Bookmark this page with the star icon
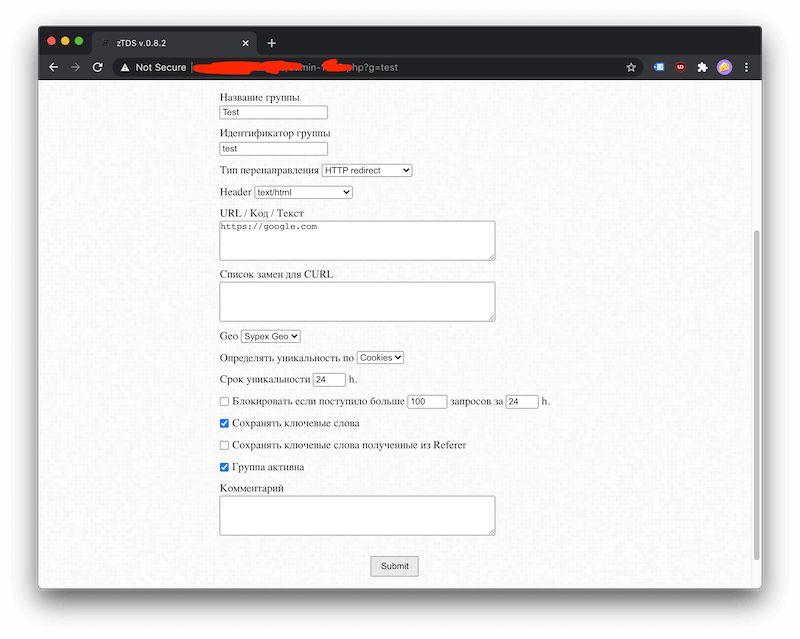The width and height of the screenshot is (800, 639). click(631, 67)
